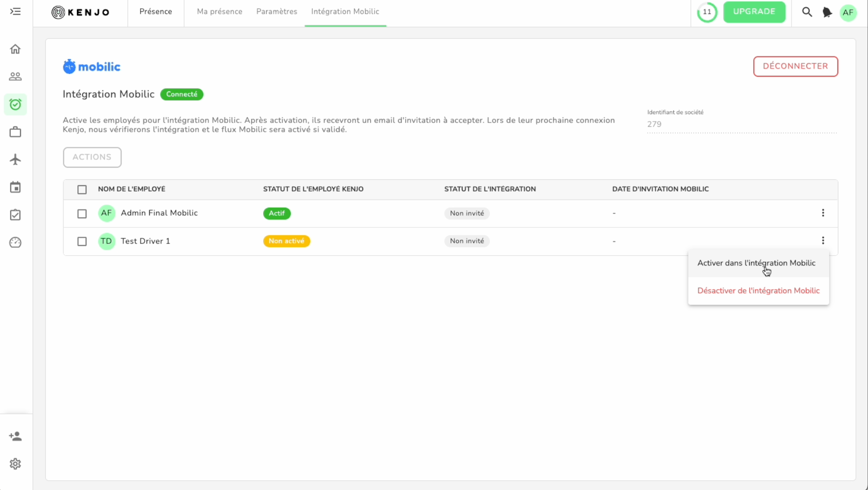Image resolution: width=868 pixels, height=490 pixels.
Task: Click the Actif status badge
Action: click(x=277, y=213)
